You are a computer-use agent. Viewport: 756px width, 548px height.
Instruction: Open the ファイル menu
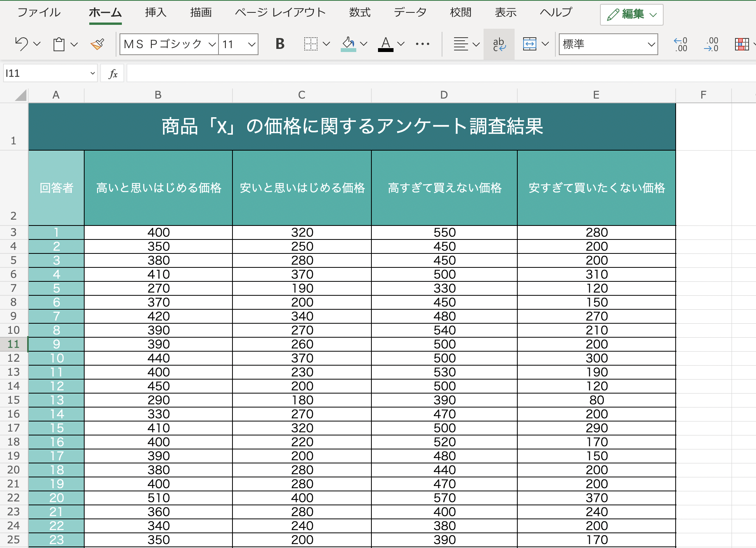coord(39,12)
